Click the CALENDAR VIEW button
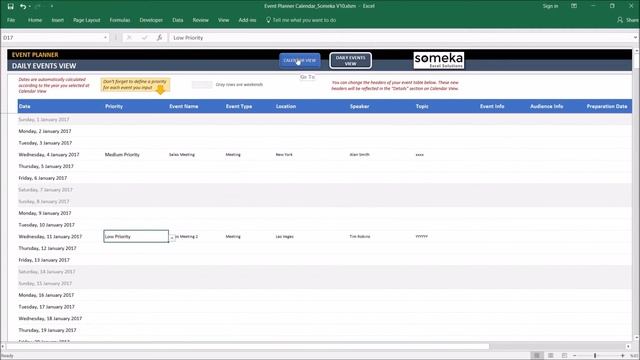640x360 pixels. coord(300,60)
